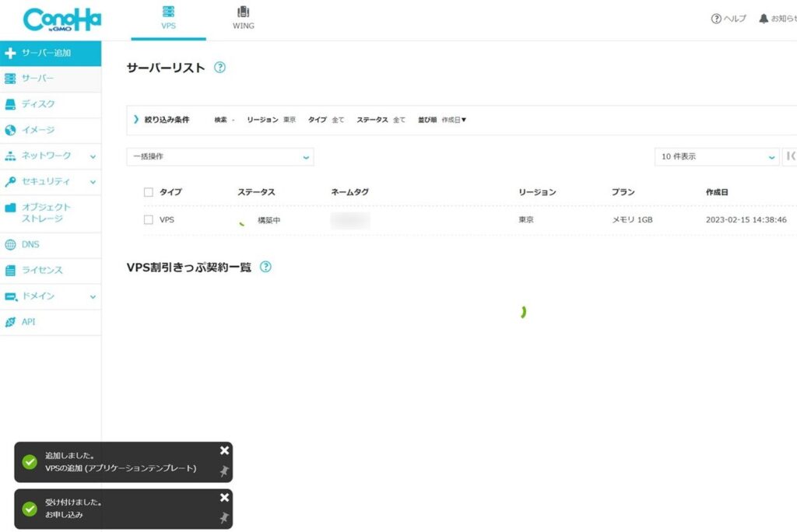Image resolution: width=797 pixels, height=532 pixels.
Task: Click the domain icon beside ドメイン
Action: click(11, 296)
